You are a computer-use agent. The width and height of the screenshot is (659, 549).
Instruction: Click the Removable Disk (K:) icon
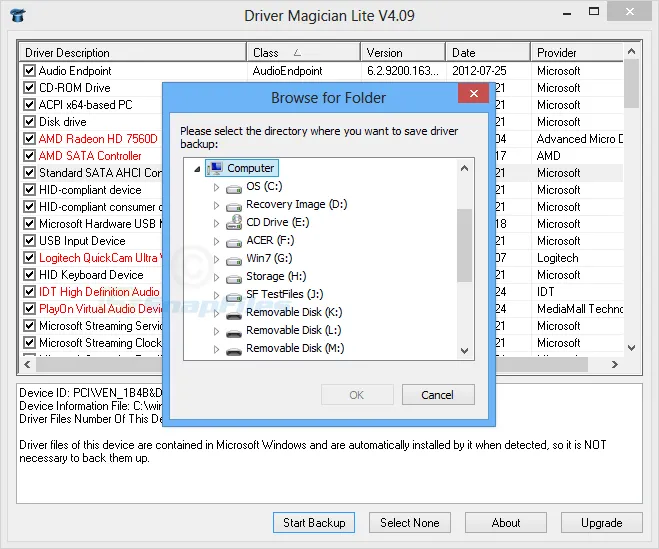234,315
